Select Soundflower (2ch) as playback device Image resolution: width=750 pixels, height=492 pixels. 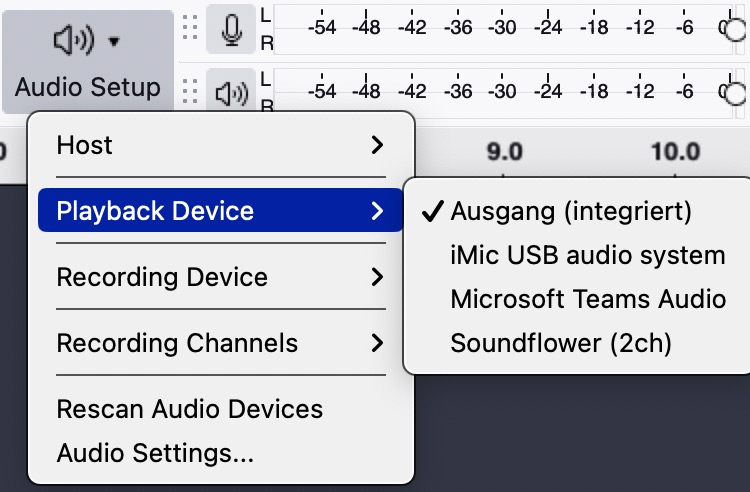561,343
